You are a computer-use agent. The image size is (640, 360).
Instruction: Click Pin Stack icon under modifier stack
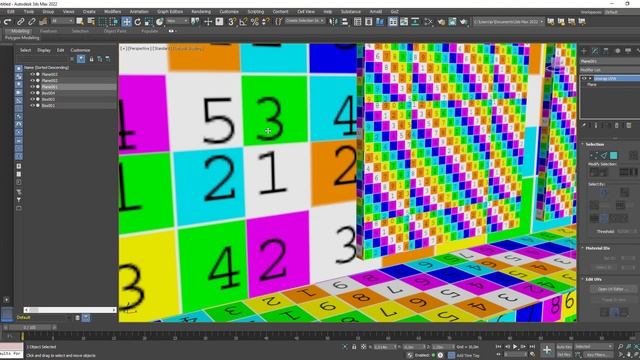(584, 126)
